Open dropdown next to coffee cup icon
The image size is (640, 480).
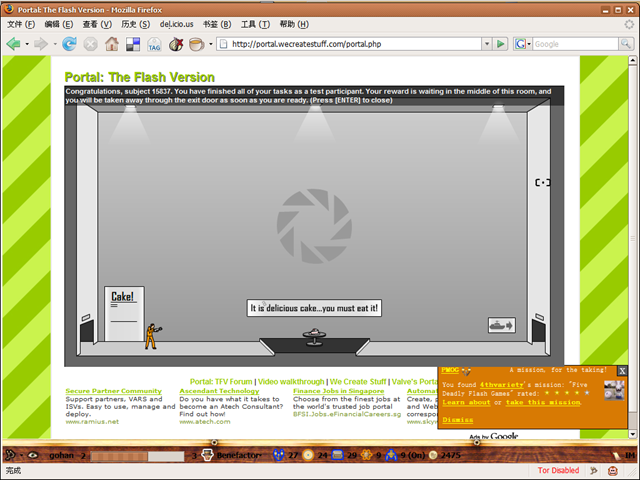coord(211,44)
